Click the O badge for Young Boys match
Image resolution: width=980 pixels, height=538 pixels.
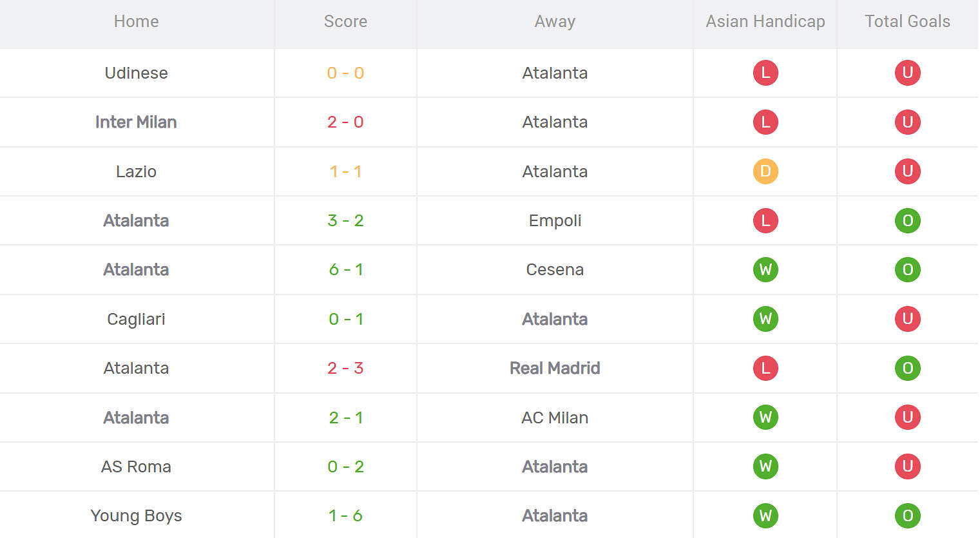pyautogui.click(x=907, y=515)
